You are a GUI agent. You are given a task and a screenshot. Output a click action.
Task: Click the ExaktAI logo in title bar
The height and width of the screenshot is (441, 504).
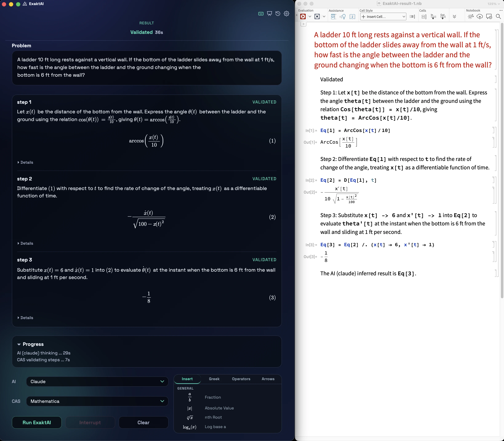pos(25,4)
